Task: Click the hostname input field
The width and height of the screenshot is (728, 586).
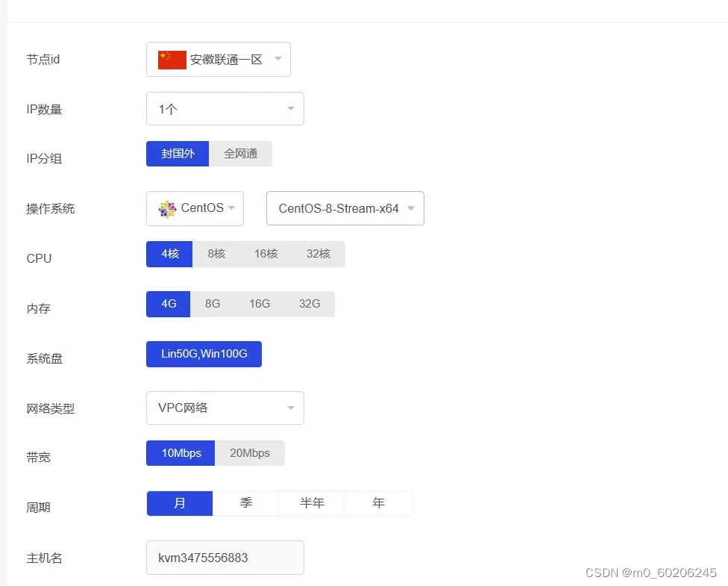Action: [225, 558]
